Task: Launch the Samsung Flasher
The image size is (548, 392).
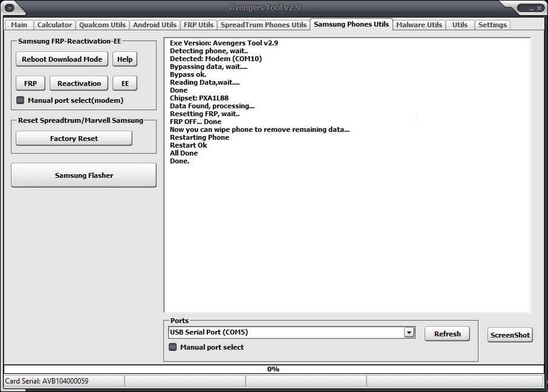Action: click(x=84, y=175)
